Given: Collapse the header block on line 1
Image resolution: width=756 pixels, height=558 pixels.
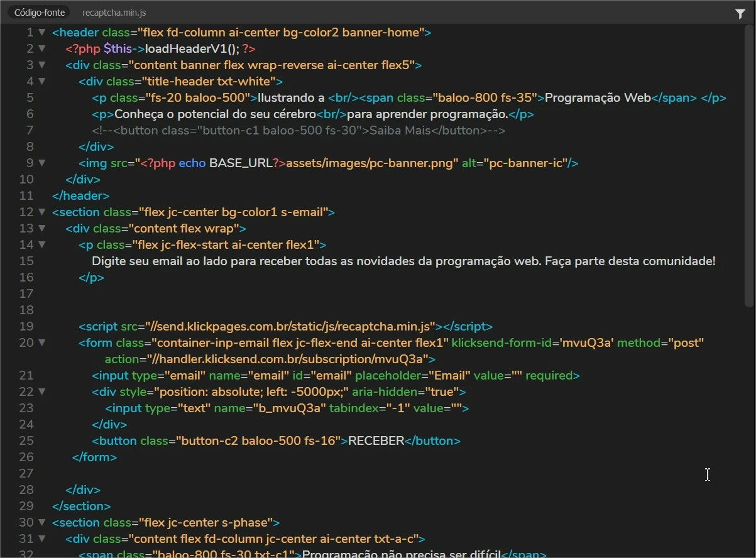Looking at the screenshot, I should (x=41, y=32).
